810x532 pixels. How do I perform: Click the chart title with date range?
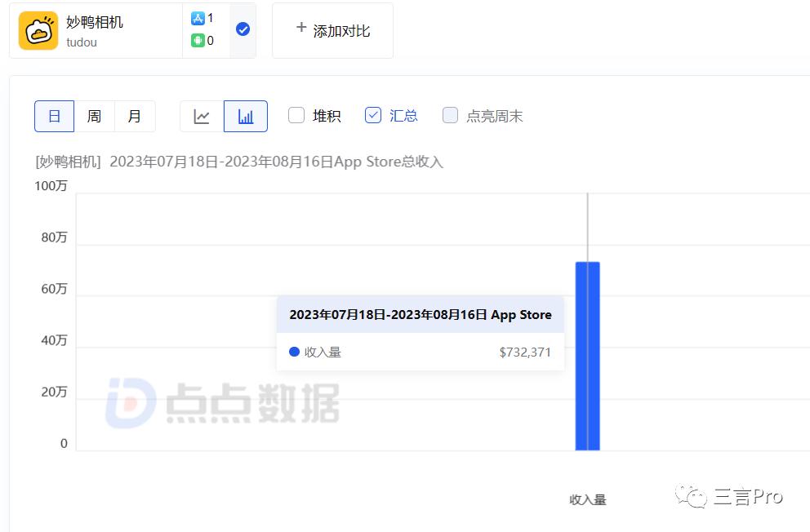239,162
